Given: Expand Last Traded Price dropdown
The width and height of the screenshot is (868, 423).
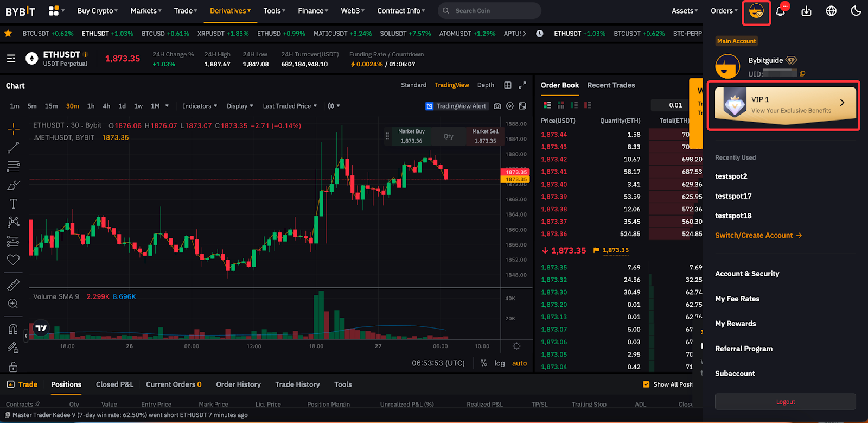Looking at the screenshot, I should (290, 106).
